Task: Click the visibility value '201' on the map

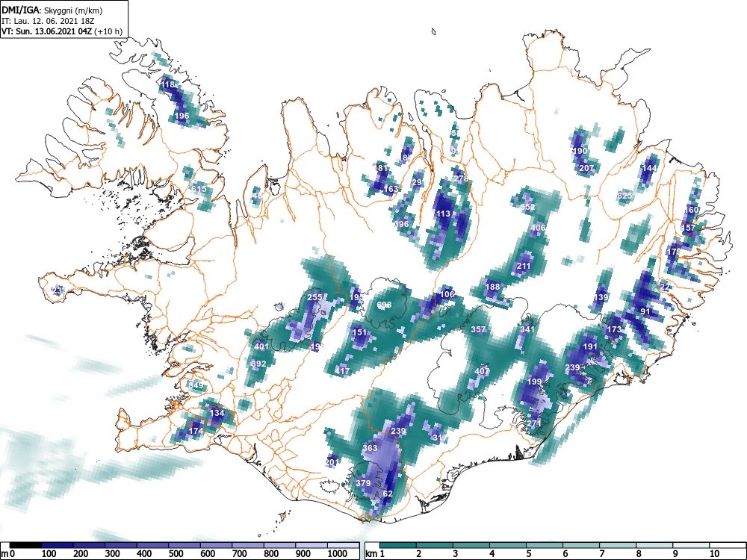Action: pos(332,462)
